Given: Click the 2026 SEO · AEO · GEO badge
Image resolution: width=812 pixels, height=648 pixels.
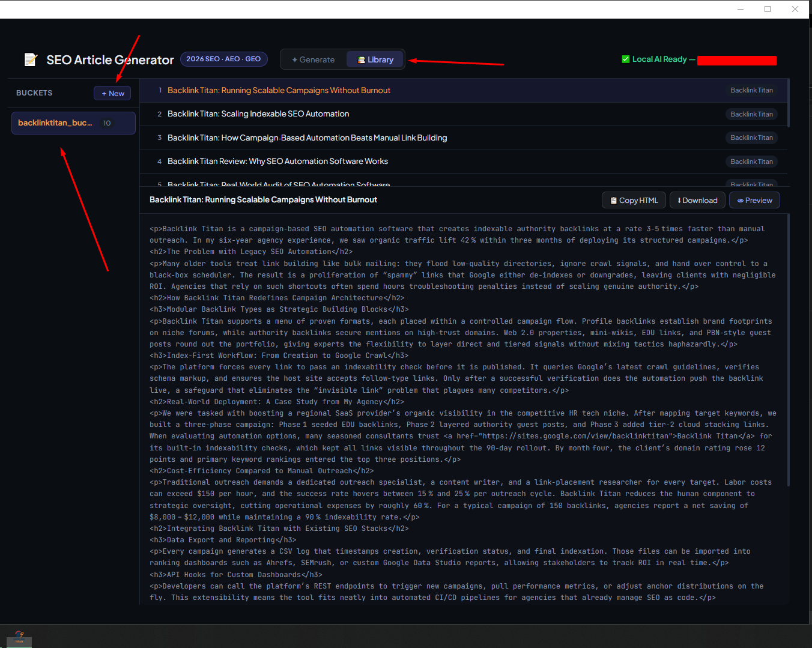Looking at the screenshot, I should [x=223, y=59].
